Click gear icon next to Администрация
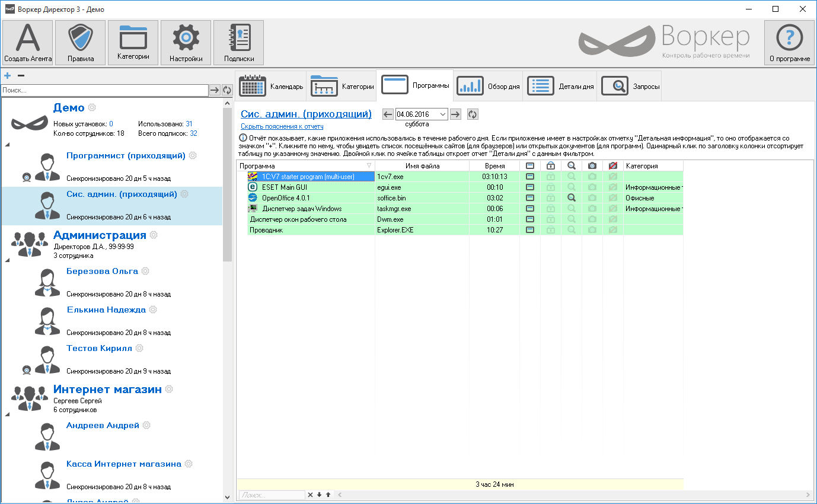 [x=154, y=235]
